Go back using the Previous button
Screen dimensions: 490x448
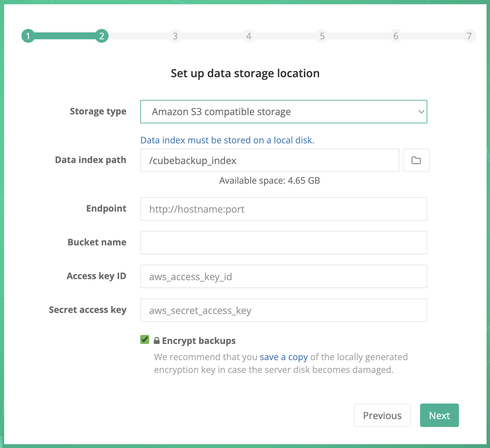point(382,415)
